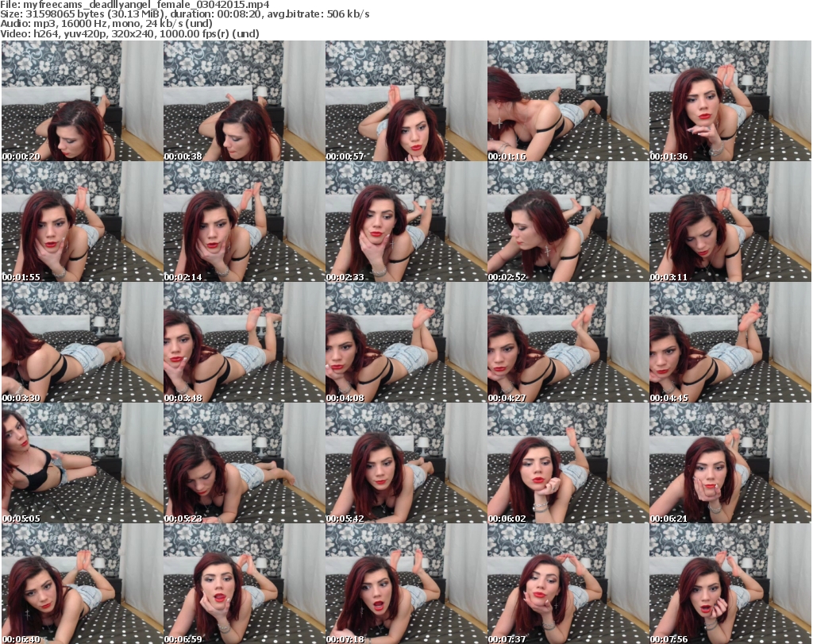Click the File name line in header
The image size is (813, 644).
135,5
